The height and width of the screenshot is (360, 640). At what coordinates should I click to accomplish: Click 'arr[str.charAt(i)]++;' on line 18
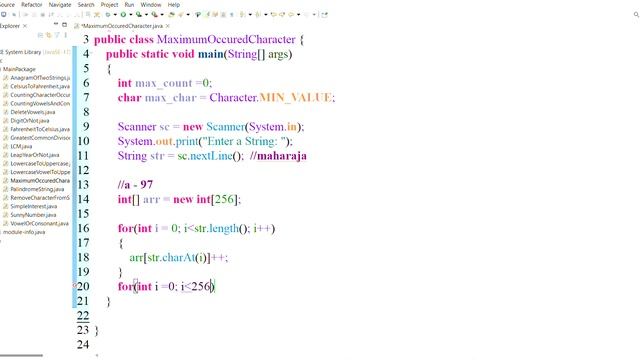coord(178,258)
